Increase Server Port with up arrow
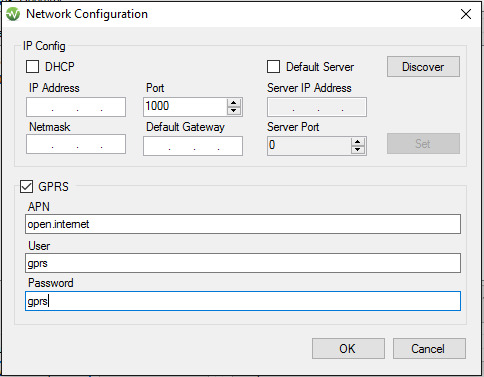The image size is (484, 377). pyautogui.click(x=358, y=142)
